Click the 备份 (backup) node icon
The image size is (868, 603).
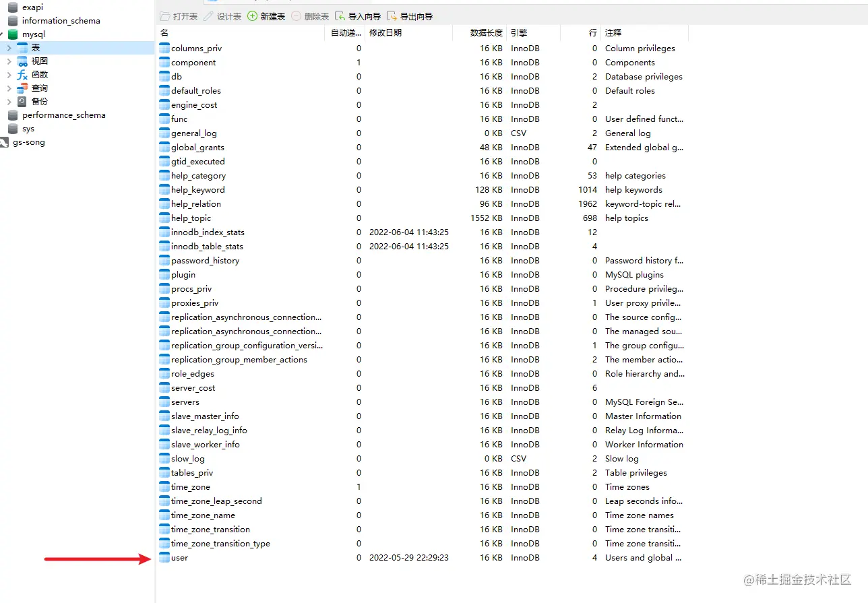pyautogui.click(x=22, y=101)
